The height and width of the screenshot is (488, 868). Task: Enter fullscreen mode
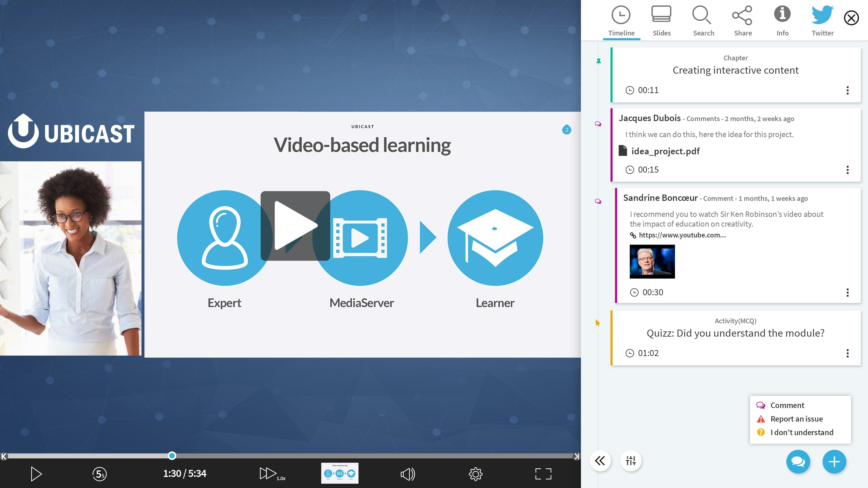click(543, 474)
